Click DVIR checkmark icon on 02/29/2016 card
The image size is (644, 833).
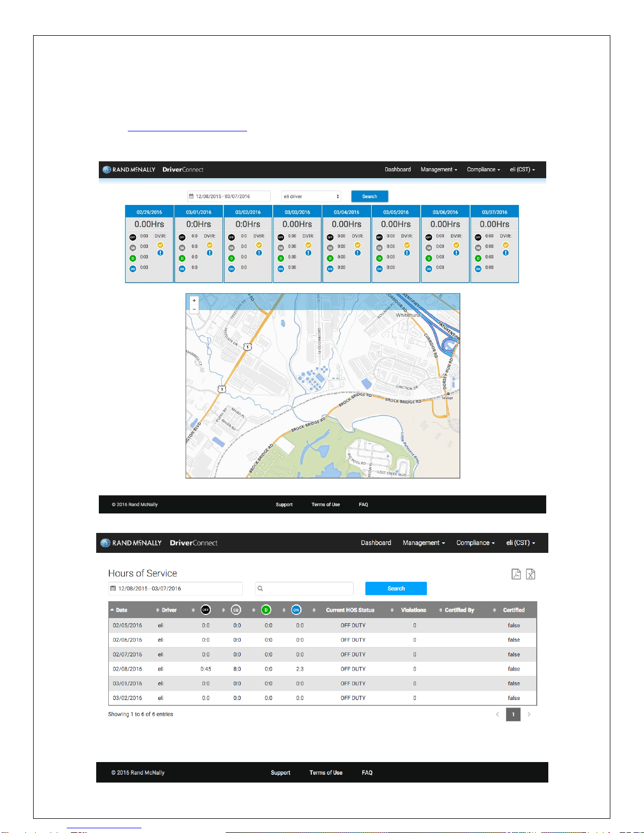tap(160, 245)
